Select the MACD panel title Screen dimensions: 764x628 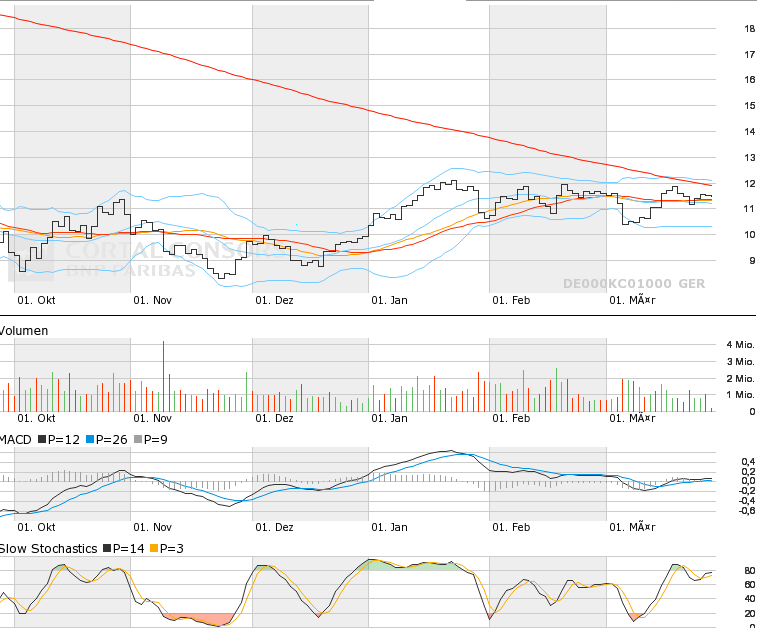15,439
